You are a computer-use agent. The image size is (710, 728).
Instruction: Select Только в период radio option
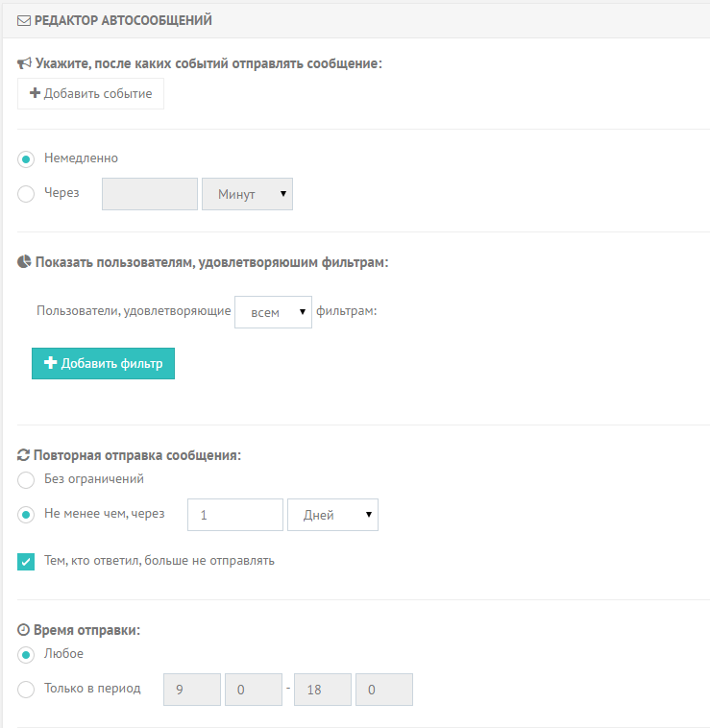tap(26, 690)
